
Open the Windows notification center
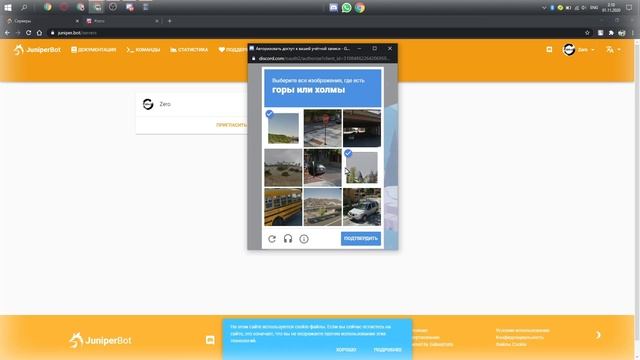point(629,7)
